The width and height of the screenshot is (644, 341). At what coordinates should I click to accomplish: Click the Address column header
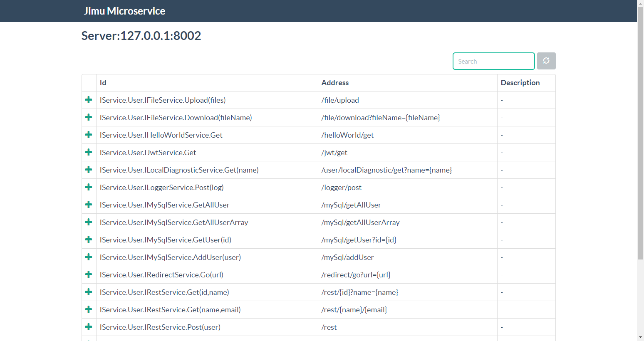(x=335, y=83)
